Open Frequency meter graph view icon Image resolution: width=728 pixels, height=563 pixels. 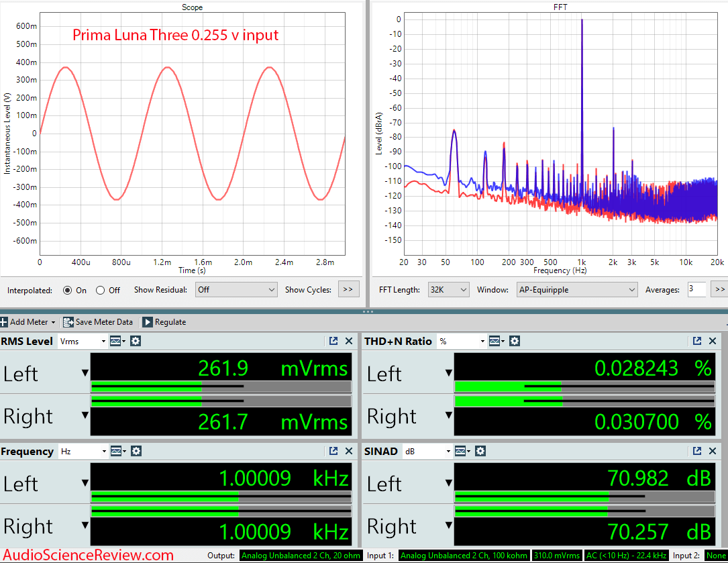(115, 451)
